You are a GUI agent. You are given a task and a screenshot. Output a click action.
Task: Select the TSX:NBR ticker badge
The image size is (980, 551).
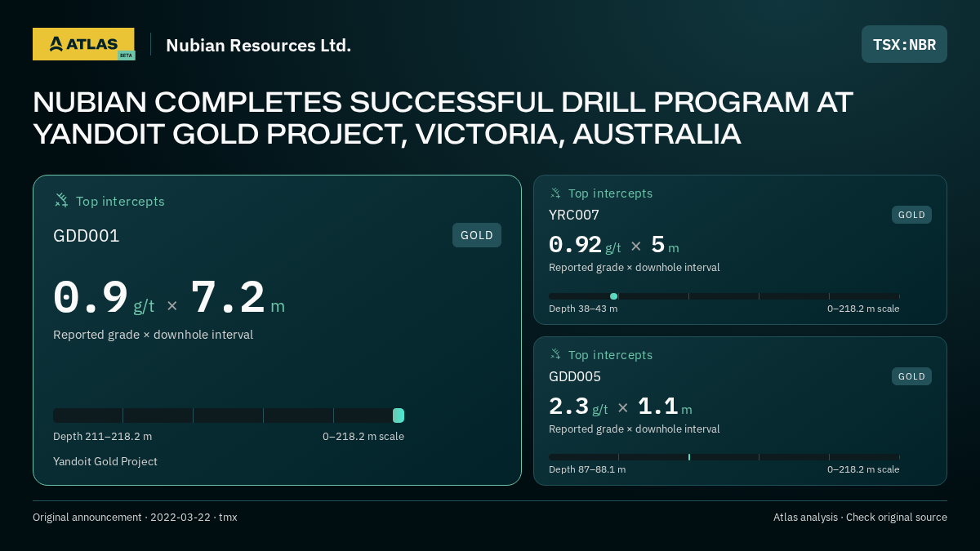[904, 44]
